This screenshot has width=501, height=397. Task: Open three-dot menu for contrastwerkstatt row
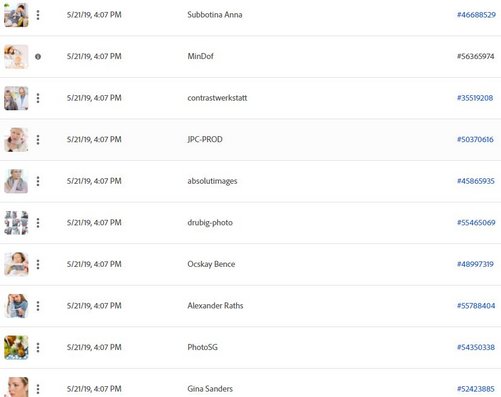(x=38, y=98)
